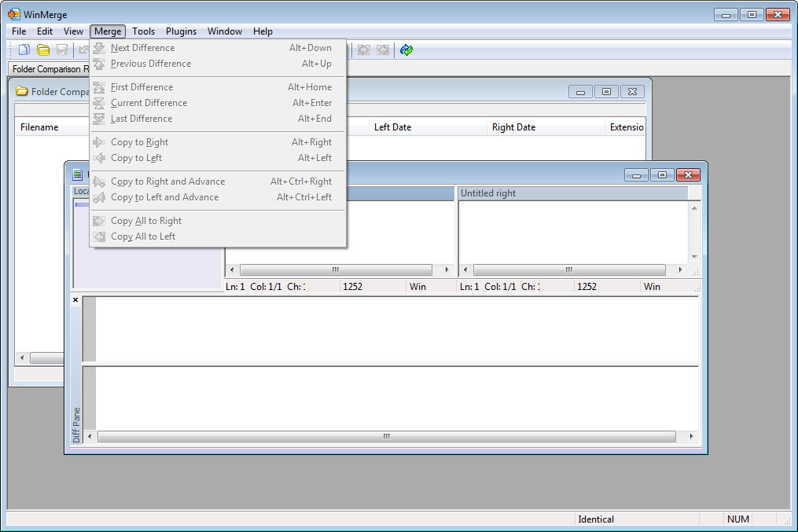Switch to the Folder Comparison Results tab
This screenshot has height=532, width=798.
point(50,69)
